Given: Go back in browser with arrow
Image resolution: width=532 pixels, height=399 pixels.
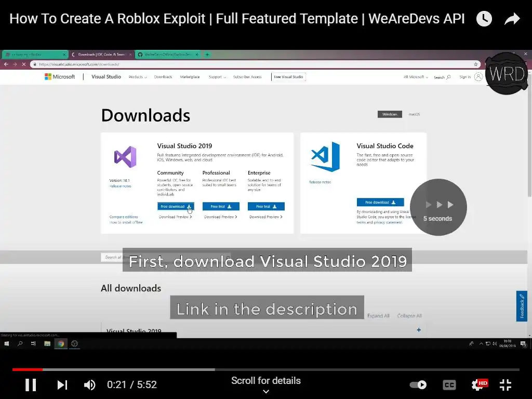Looking at the screenshot, I should [x=6, y=64].
